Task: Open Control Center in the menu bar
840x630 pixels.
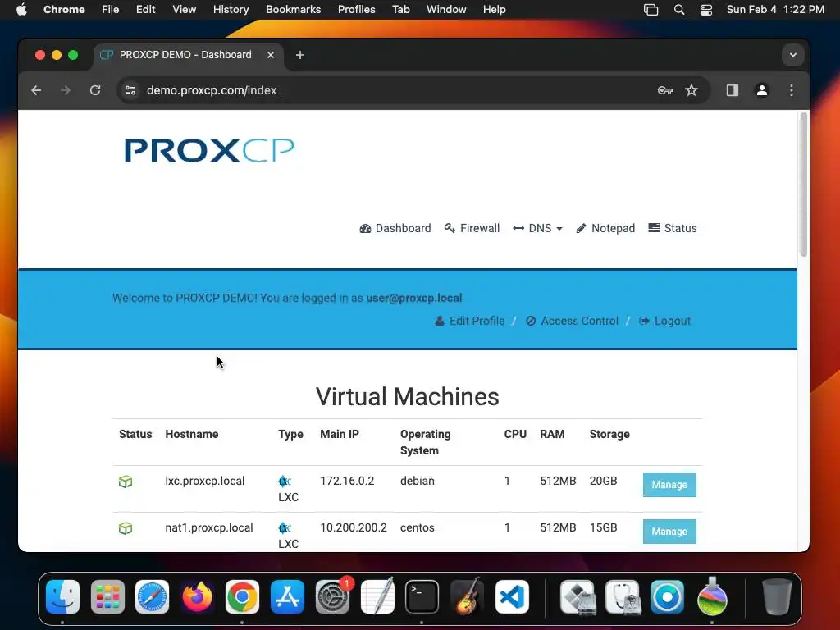Action: (x=706, y=10)
